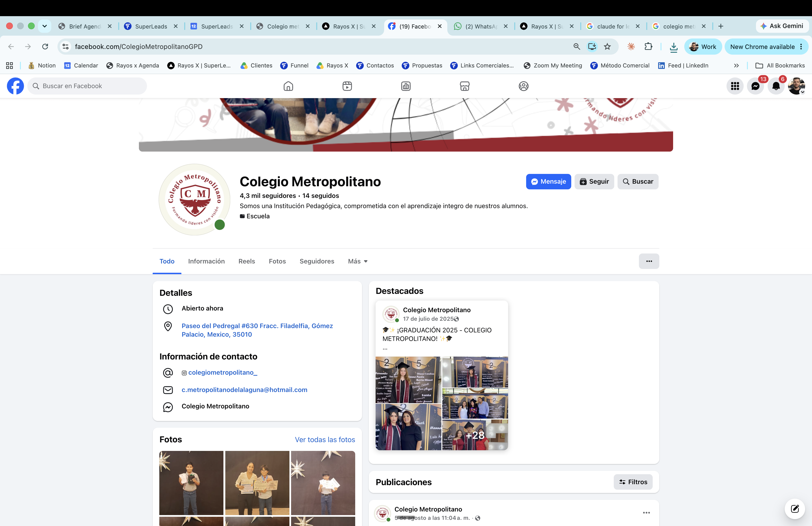This screenshot has width=812, height=526.
Task: Open Chrome extensions puzzle icon
Action: coord(648,47)
